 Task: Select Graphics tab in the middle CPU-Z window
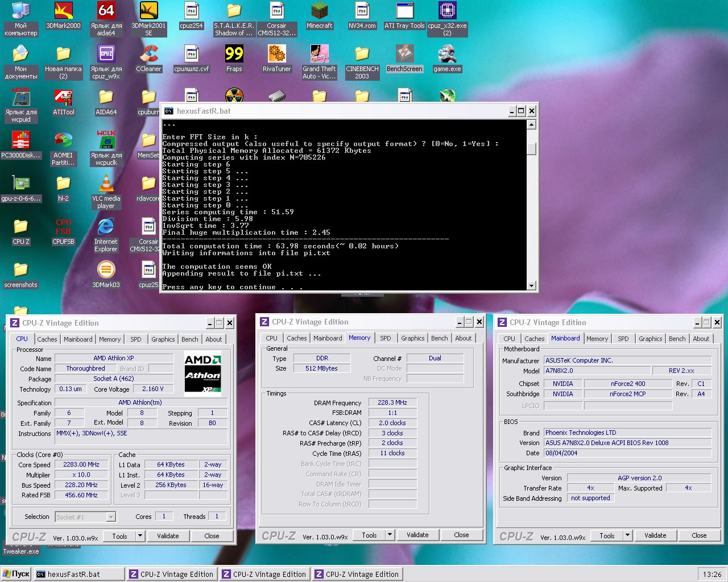pos(413,338)
